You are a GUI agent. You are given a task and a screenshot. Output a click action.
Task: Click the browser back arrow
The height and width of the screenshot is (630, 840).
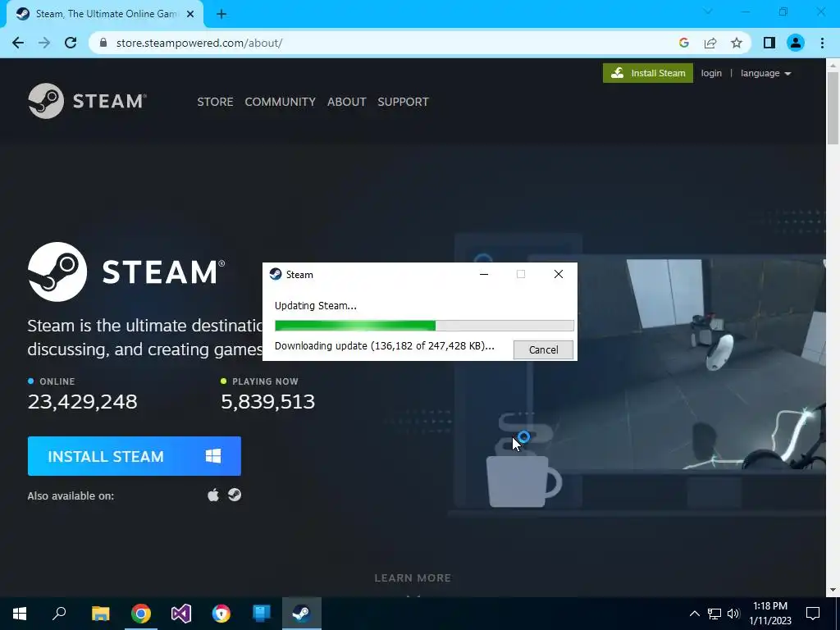point(18,43)
